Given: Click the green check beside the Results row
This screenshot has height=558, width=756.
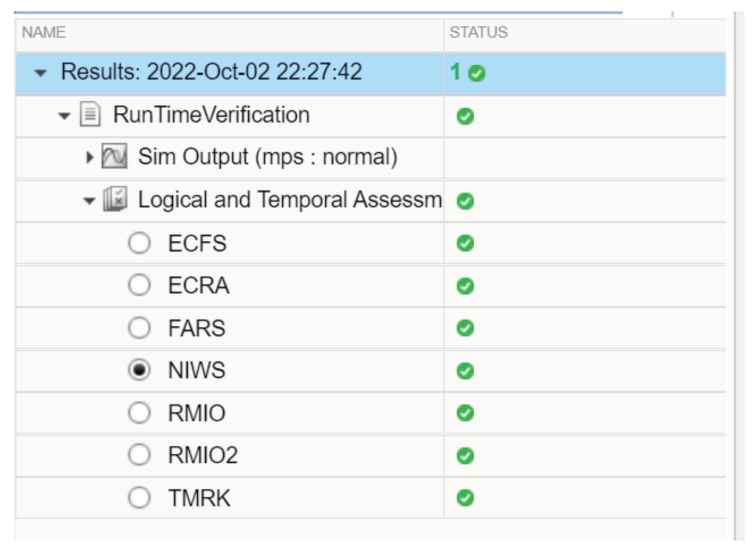Looking at the screenshot, I should [476, 72].
